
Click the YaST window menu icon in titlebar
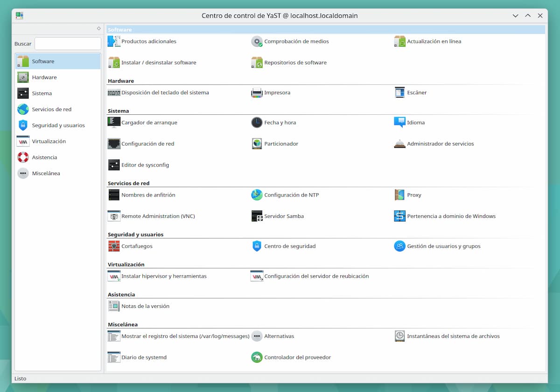click(x=19, y=15)
